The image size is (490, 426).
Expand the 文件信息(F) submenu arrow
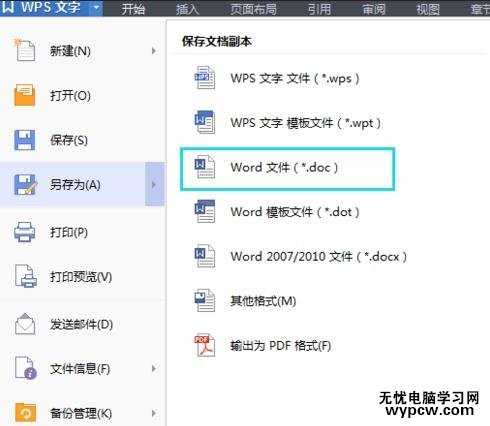[154, 368]
